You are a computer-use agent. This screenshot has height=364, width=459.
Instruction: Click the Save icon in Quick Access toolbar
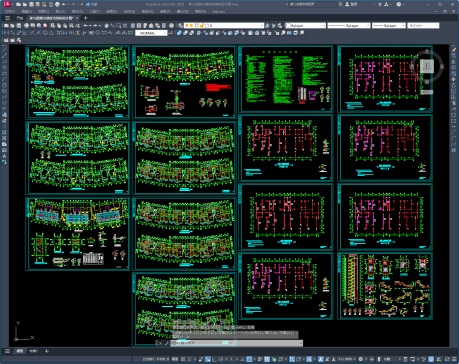31,4
